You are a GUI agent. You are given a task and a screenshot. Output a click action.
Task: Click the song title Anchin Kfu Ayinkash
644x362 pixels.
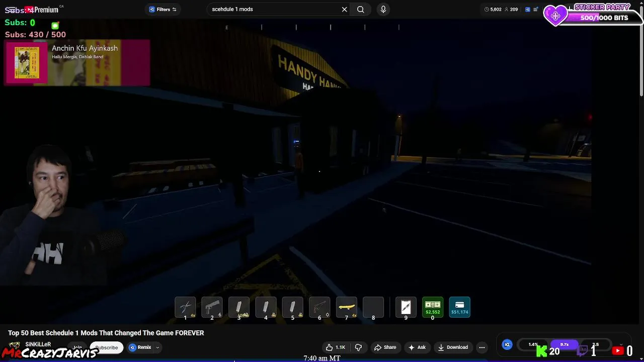[x=85, y=48]
